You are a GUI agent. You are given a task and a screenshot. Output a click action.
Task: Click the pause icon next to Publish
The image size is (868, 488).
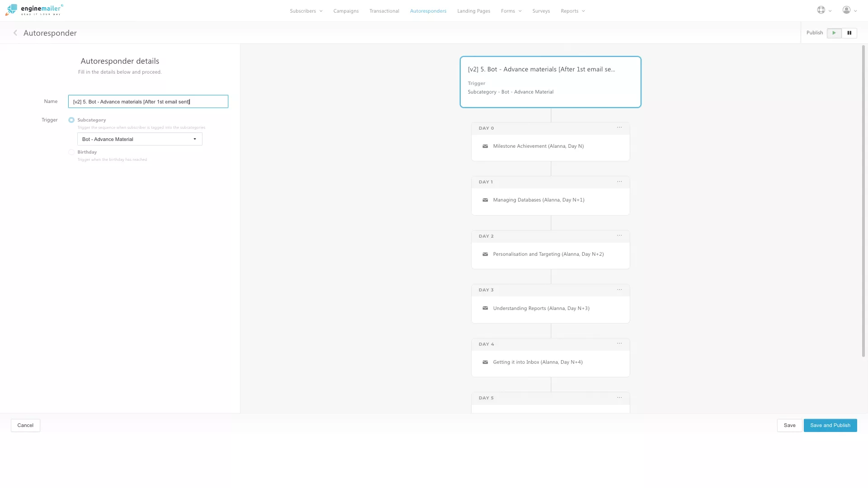pyautogui.click(x=849, y=33)
